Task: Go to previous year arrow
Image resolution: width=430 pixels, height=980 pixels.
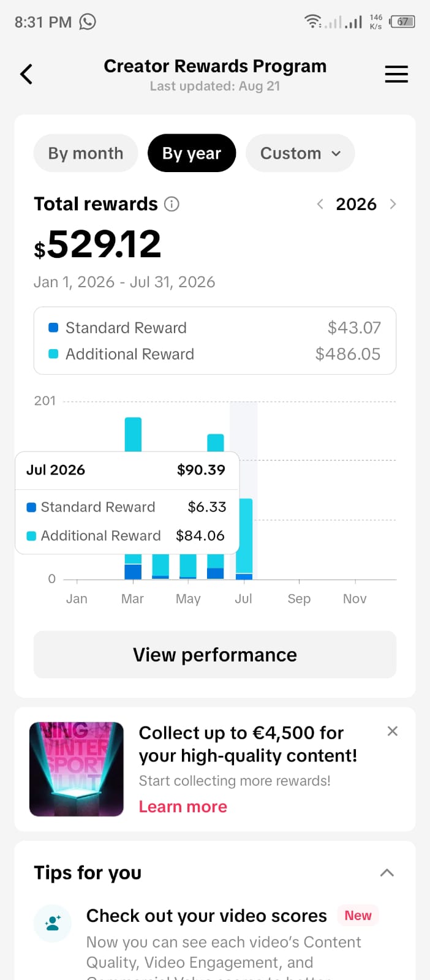Action: 320,204
